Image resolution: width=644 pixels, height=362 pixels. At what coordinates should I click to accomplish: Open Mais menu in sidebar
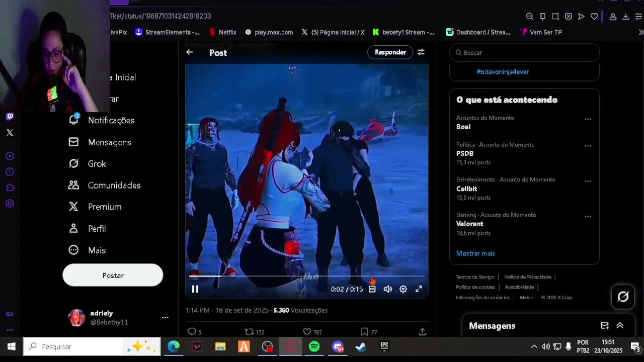click(x=88, y=250)
